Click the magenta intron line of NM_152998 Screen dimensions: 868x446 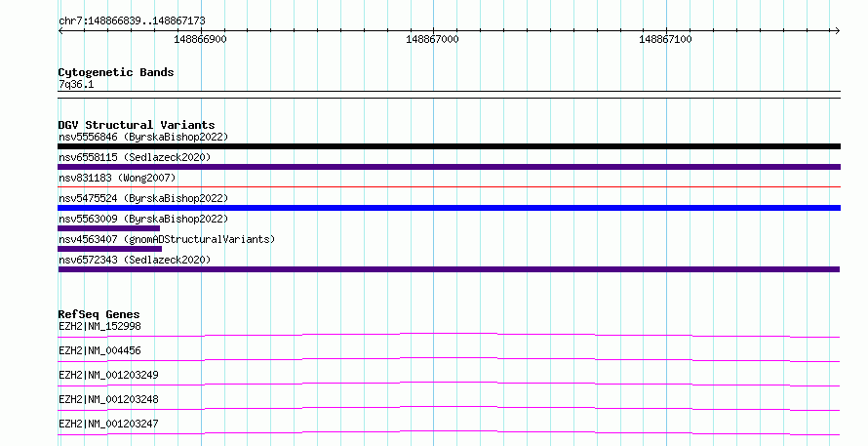pyautogui.click(x=449, y=334)
